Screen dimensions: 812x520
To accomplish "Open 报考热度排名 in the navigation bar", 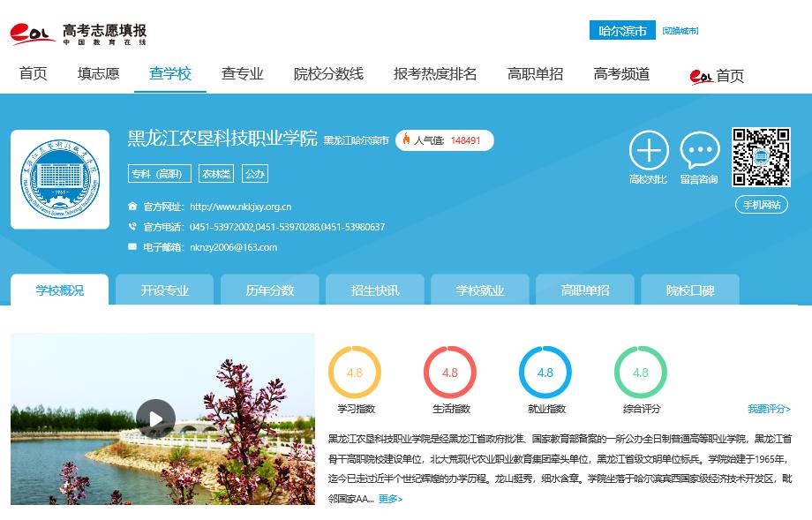I will tap(435, 73).
